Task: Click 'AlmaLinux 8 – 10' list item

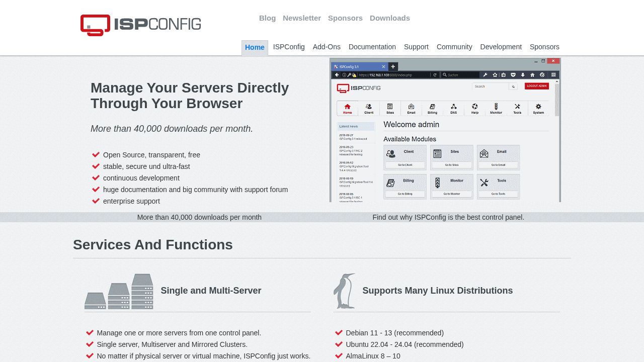Action: (x=373, y=356)
